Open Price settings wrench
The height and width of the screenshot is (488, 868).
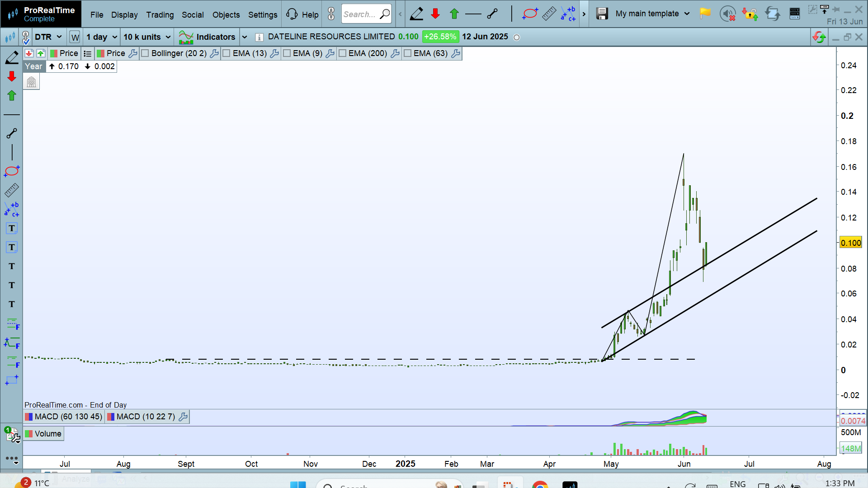(133, 53)
